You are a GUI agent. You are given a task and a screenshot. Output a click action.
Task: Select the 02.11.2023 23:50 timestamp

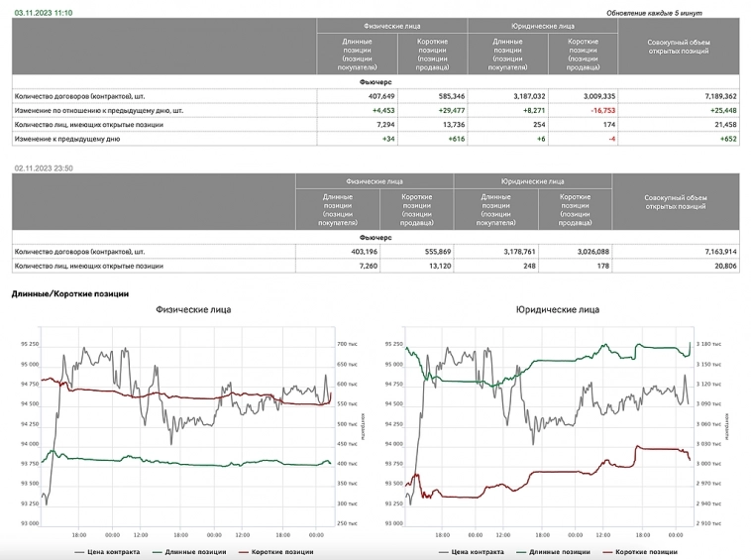pyautogui.click(x=44, y=169)
